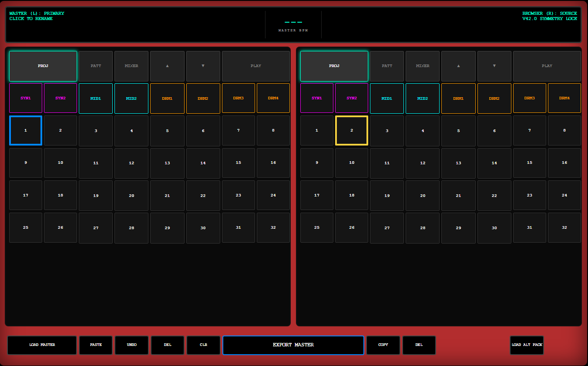Click UNDO button
Screen dimensions: 588x366
point(131,345)
